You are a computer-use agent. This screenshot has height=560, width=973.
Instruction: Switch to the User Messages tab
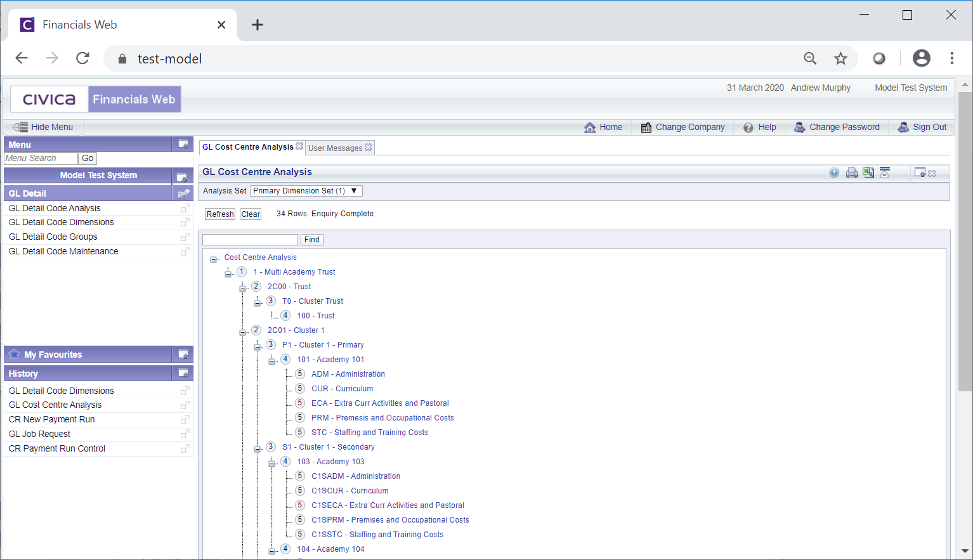click(335, 148)
